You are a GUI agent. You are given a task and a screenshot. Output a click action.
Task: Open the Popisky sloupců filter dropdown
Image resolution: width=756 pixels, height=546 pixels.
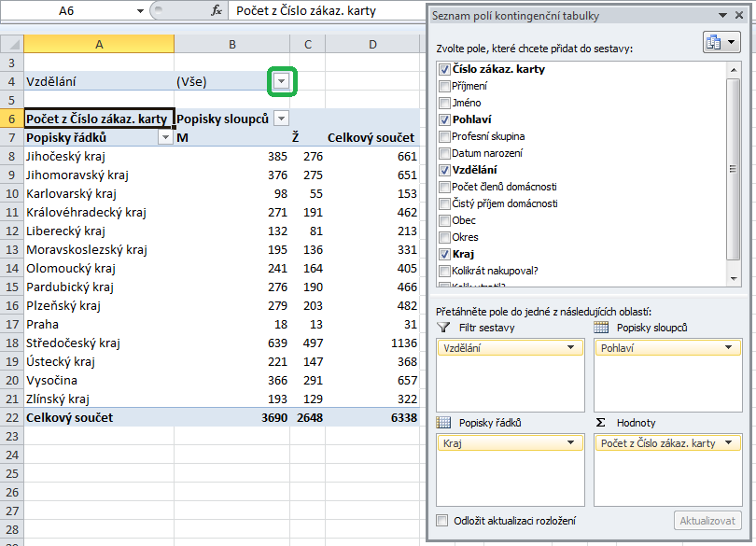282,119
